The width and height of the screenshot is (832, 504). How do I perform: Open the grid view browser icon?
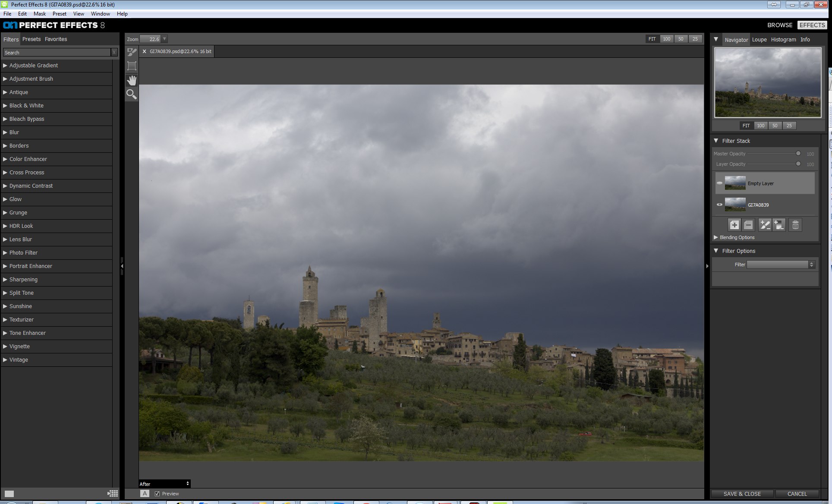(x=113, y=494)
